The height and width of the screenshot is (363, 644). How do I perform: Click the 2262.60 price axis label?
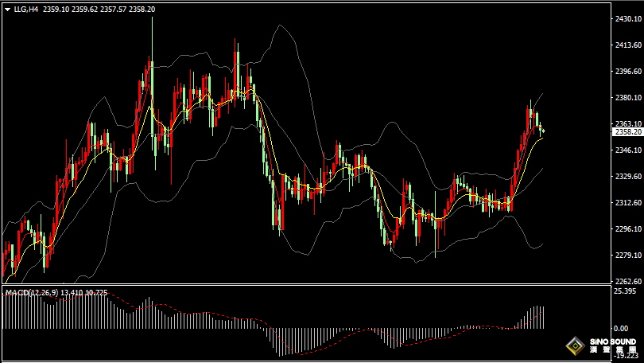[x=626, y=281]
